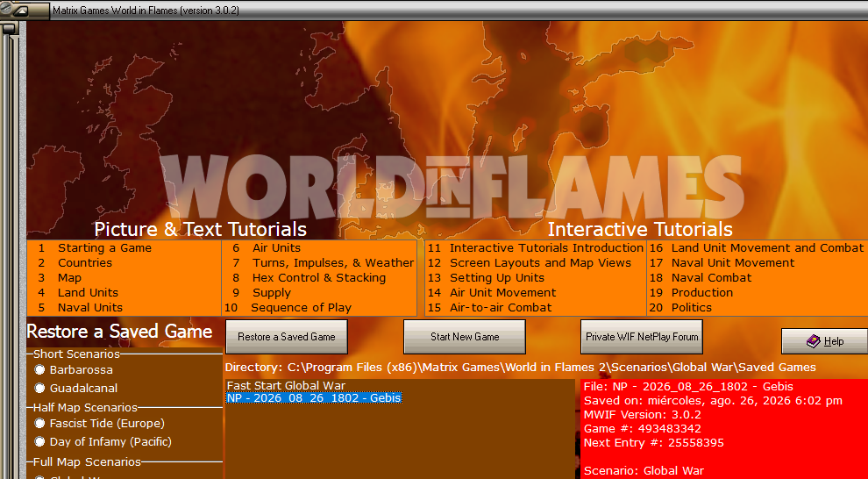Select the Barbarossa scenario radio button
The height and width of the screenshot is (479, 868).
click(39, 369)
